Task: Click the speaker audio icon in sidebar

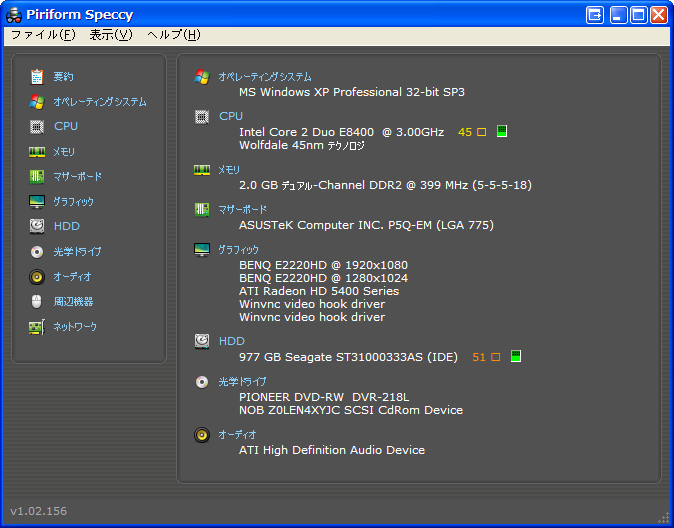Action: (x=37, y=276)
